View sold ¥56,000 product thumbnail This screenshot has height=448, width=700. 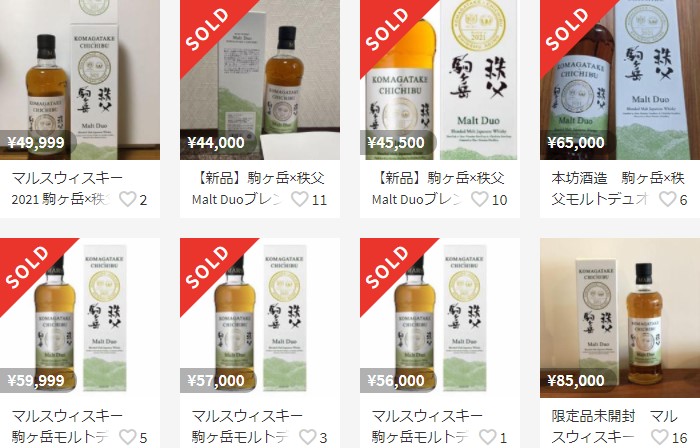(x=440, y=318)
